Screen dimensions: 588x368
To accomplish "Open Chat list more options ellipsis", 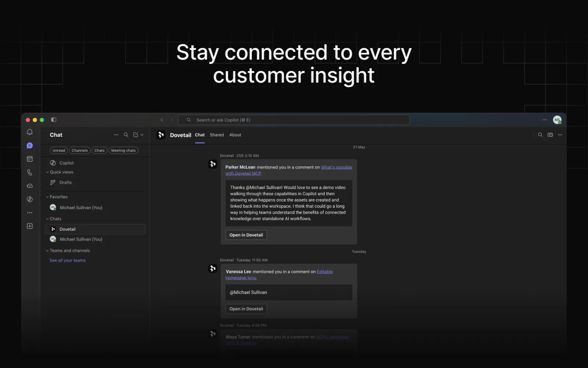I will coord(116,135).
